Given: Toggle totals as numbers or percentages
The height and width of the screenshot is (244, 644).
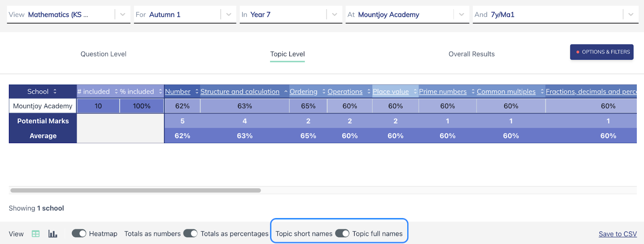Looking at the screenshot, I should (190, 234).
